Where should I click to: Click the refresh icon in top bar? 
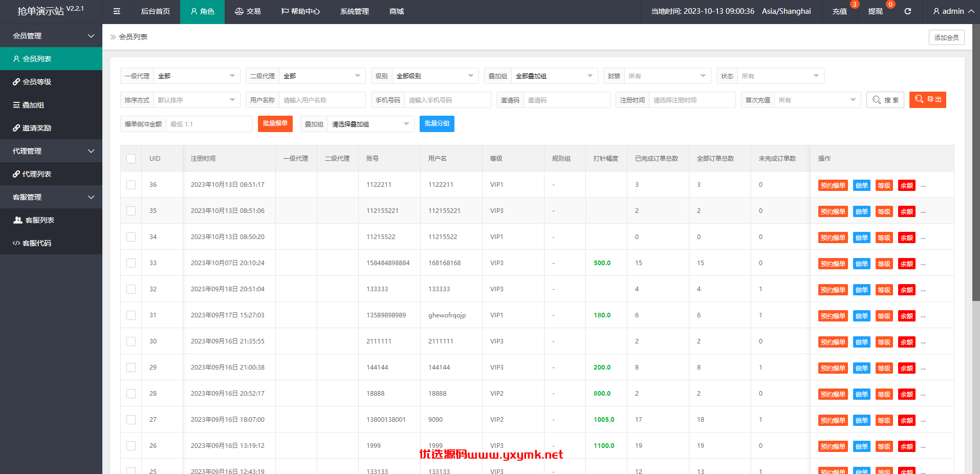pos(907,11)
